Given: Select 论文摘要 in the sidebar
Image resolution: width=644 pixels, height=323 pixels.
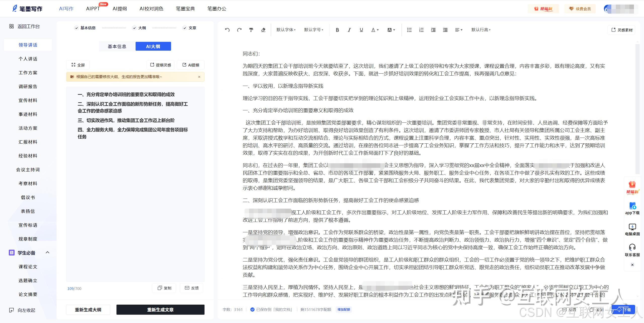Looking at the screenshot, I should [28, 294].
